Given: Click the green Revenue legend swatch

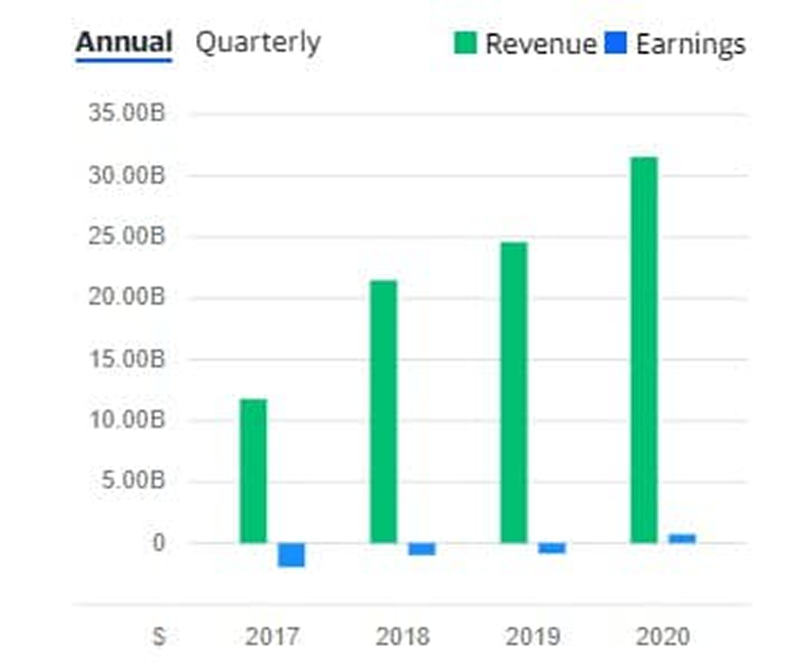Looking at the screenshot, I should tap(465, 43).
